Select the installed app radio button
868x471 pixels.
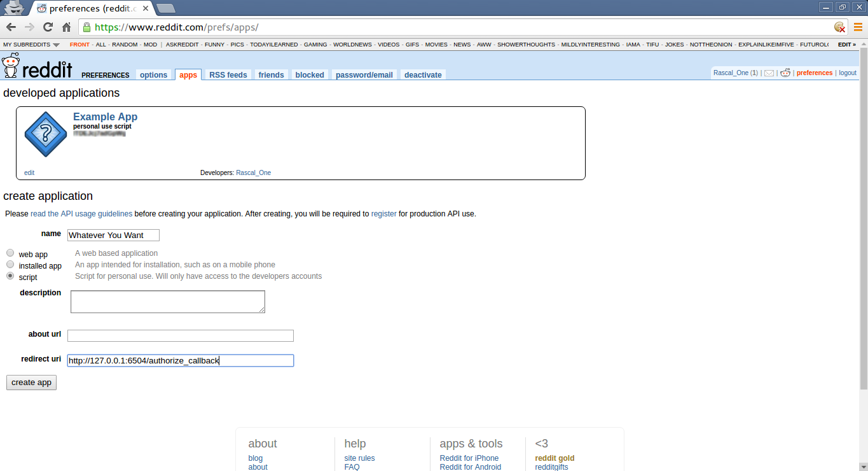coord(10,264)
